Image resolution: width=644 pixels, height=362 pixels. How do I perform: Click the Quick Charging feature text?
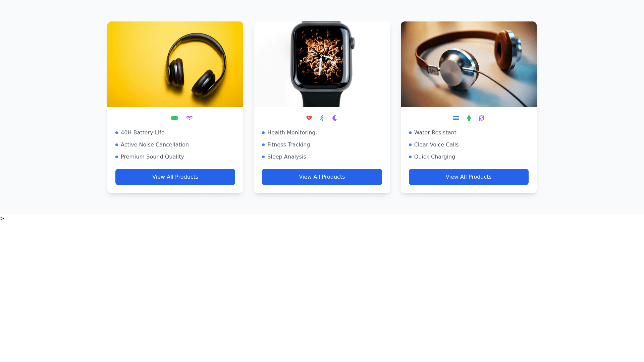coord(434,157)
